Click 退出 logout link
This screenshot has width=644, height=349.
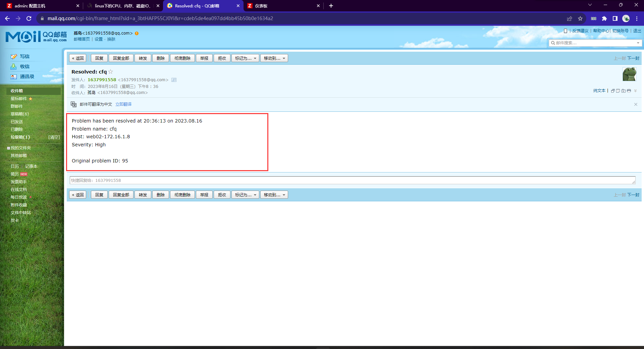pos(637,31)
